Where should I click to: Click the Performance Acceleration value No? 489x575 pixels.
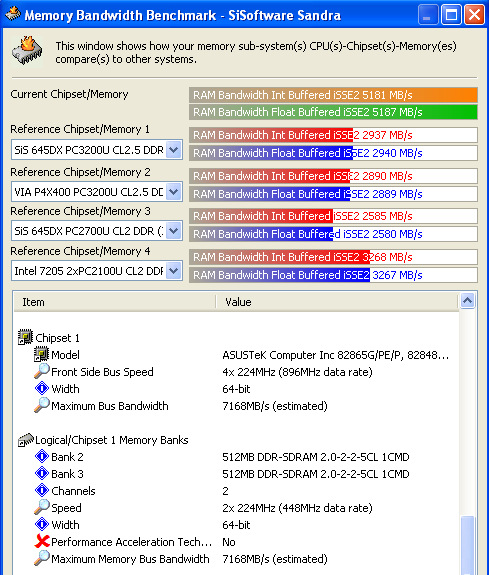[x=229, y=542]
